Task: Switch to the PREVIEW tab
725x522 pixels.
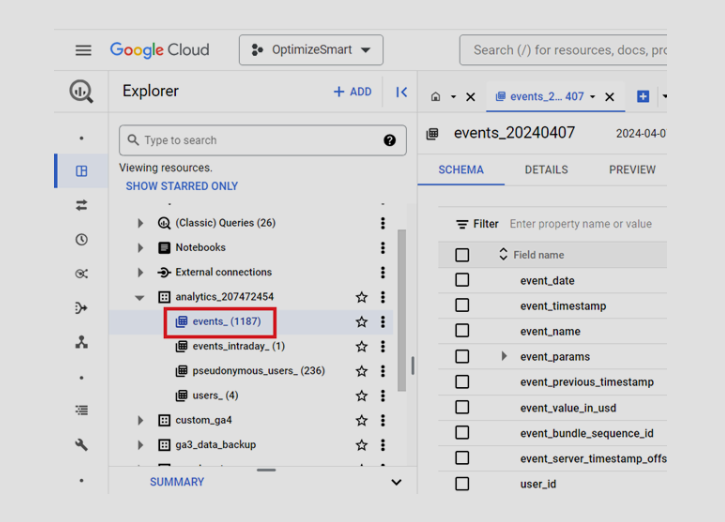Action: click(632, 170)
